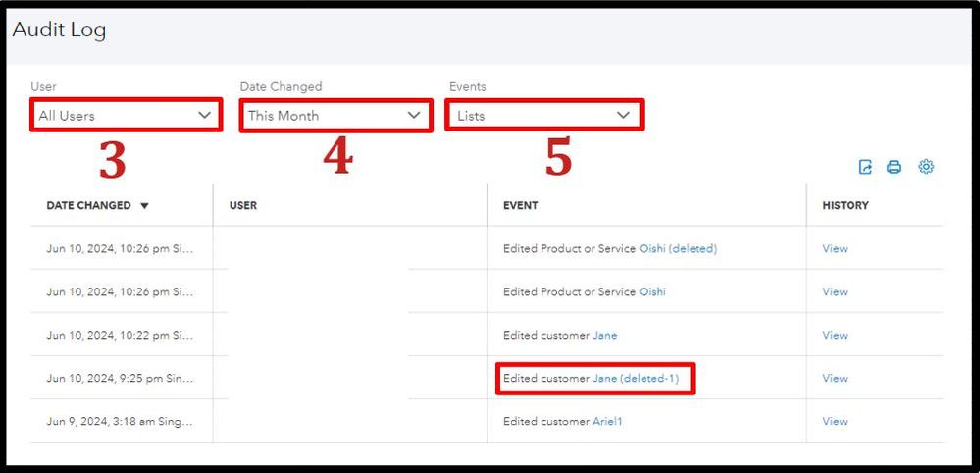The image size is (980, 473).
Task: Open the Oishi (deleted) link
Action: [x=678, y=249]
